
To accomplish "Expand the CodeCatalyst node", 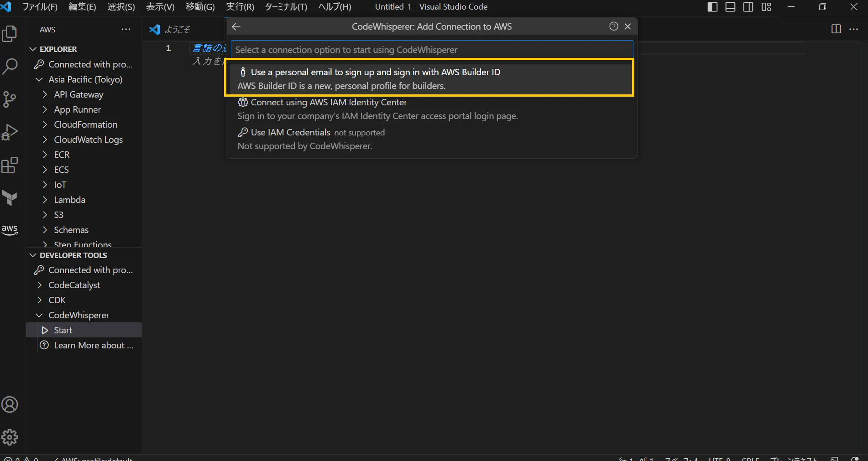I will coord(39,285).
